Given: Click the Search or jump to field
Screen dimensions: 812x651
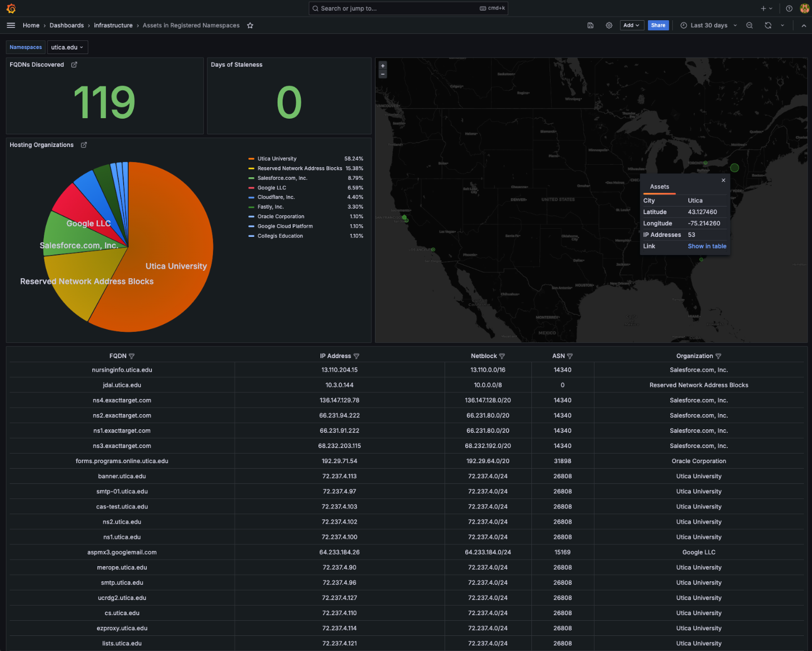Looking at the screenshot, I should [408, 9].
